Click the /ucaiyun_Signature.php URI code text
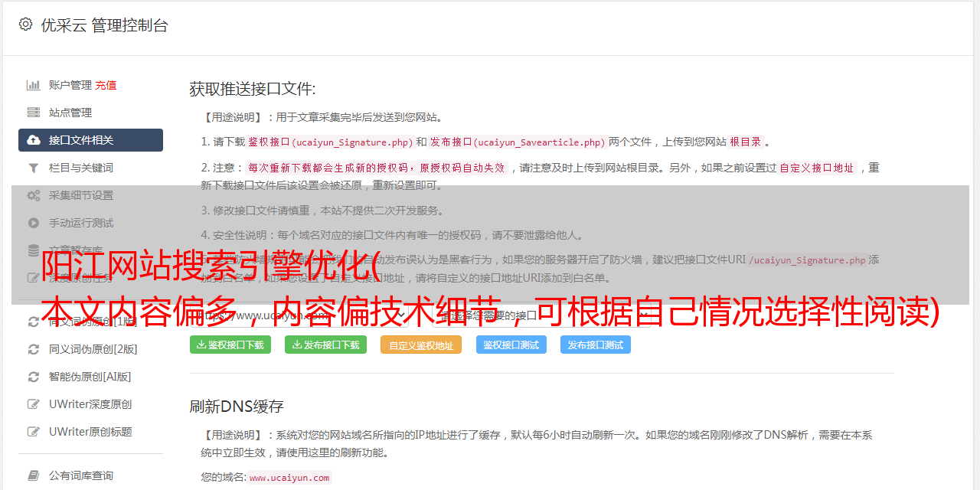This screenshot has width=980, height=490. pyautogui.click(x=807, y=260)
